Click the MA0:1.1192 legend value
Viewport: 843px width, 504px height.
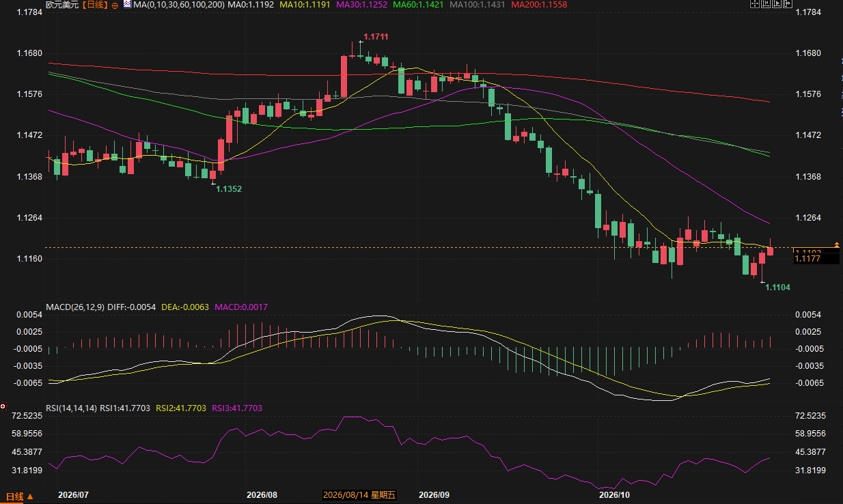pyautogui.click(x=252, y=5)
